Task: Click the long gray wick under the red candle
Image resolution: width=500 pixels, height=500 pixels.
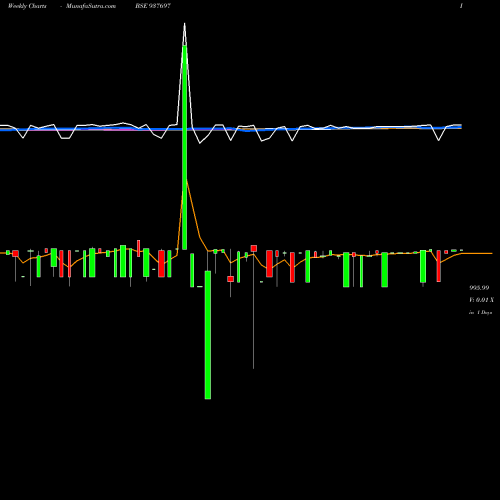Action: [x=253, y=310]
